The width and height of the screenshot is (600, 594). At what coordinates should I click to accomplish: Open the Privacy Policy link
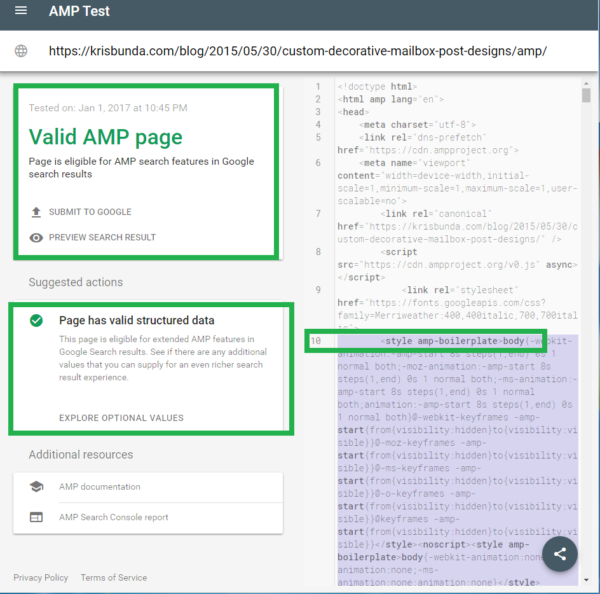[x=41, y=578]
